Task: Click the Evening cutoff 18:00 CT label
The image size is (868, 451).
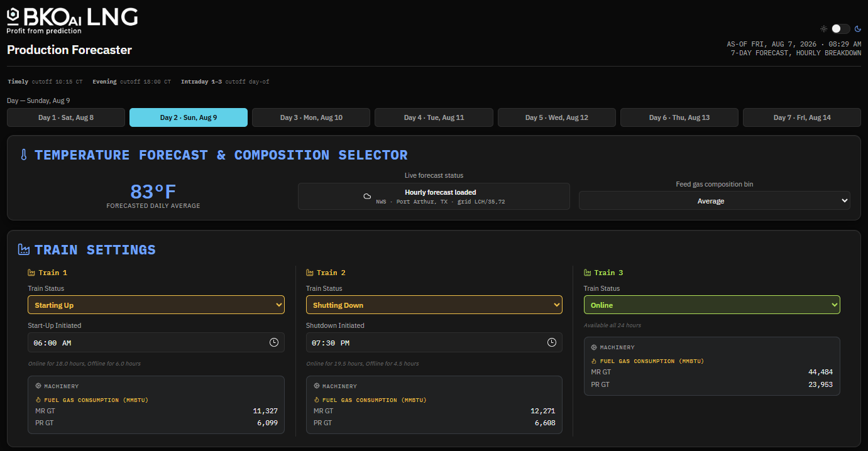Action: (x=131, y=82)
